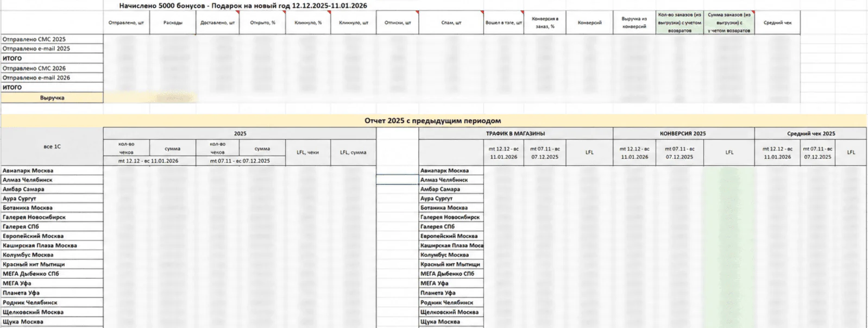The width and height of the screenshot is (868, 328).
Task: Click 'Галерея Новосибирск' in the right table
Action: (451, 217)
